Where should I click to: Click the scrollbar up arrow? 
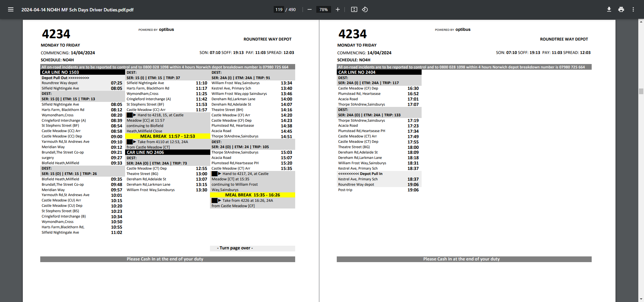coord(641,22)
